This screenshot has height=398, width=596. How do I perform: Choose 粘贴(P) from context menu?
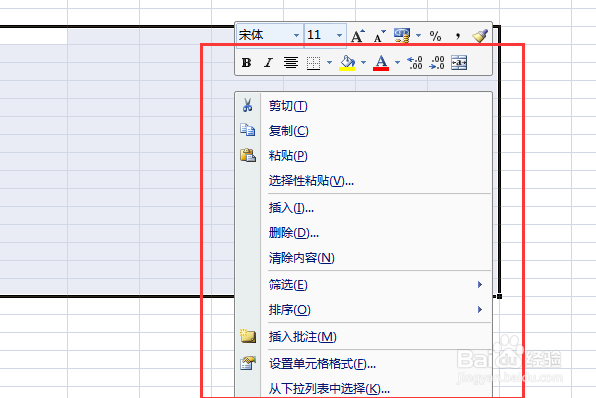tap(364, 155)
